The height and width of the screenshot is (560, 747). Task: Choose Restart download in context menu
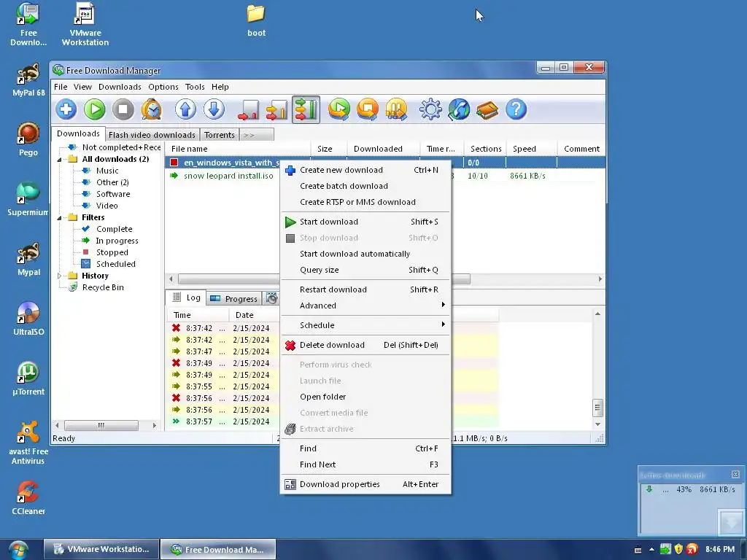coord(366,289)
